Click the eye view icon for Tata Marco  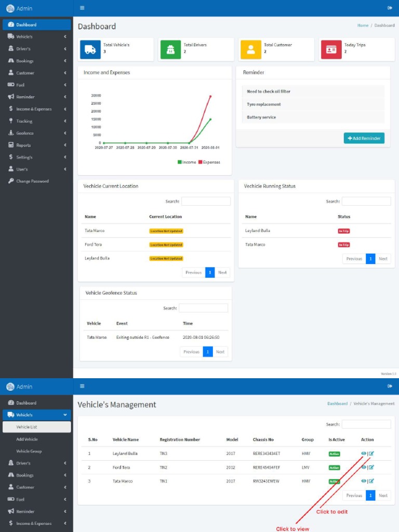[x=364, y=481]
